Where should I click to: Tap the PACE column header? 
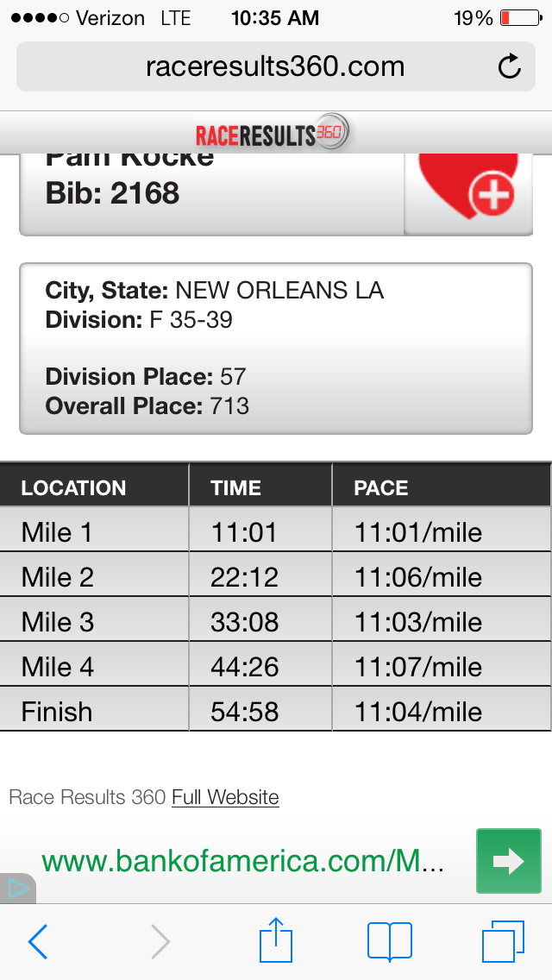(380, 487)
